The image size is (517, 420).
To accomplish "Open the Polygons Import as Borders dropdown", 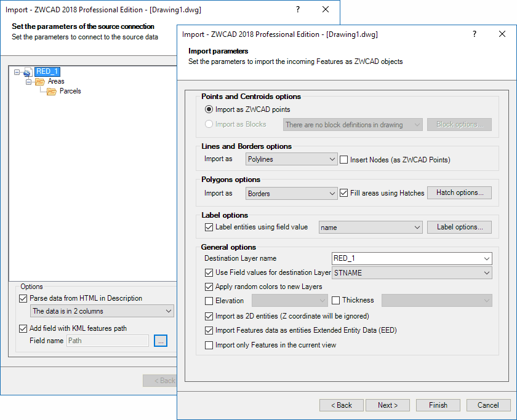I will [x=292, y=193].
